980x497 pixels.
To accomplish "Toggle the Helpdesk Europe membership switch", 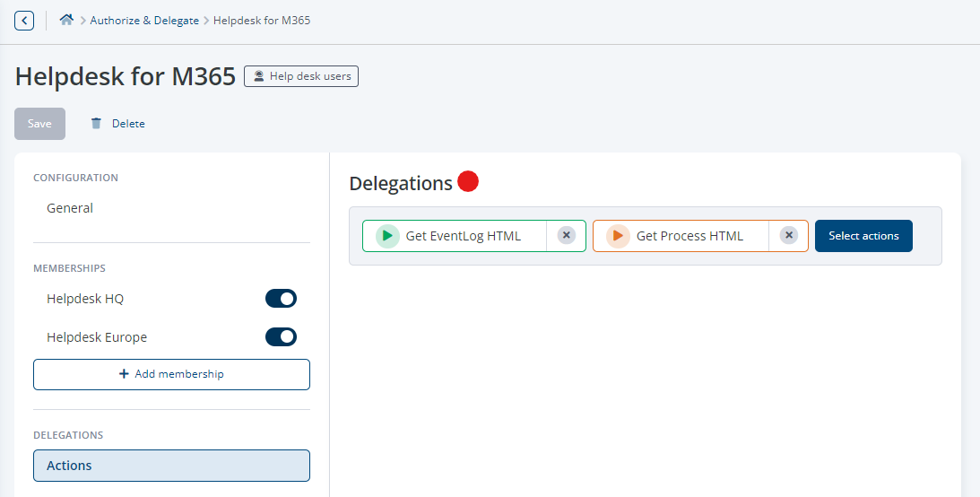I will (281, 337).
